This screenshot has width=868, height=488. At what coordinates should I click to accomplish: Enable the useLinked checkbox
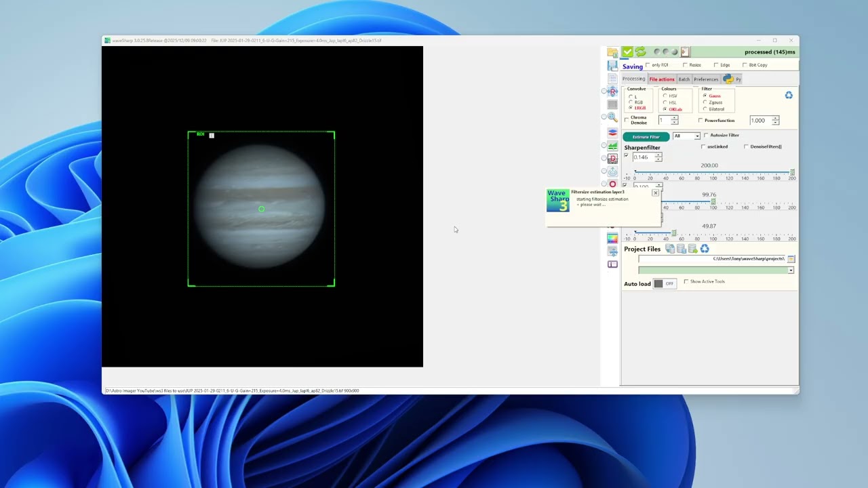pos(703,146)
